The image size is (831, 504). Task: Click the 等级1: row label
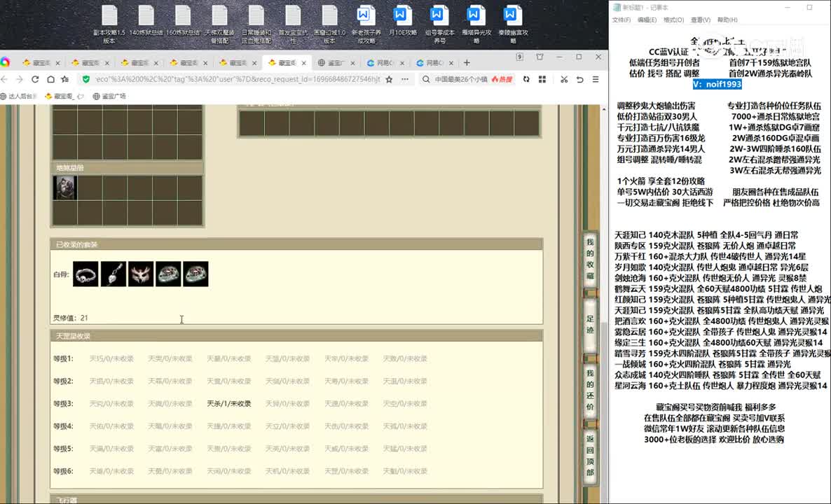click(63, 358)
